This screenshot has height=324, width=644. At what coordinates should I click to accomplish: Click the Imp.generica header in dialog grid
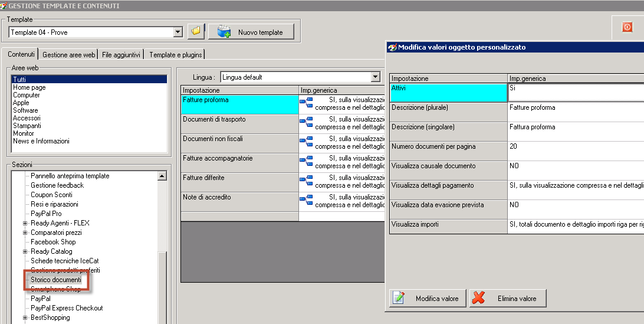pos(576,78)
